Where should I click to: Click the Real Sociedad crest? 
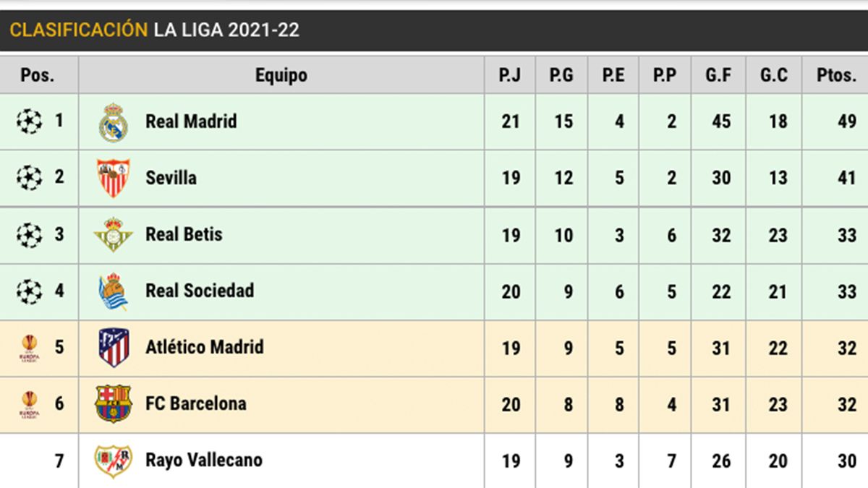click(x=114, y=291)
